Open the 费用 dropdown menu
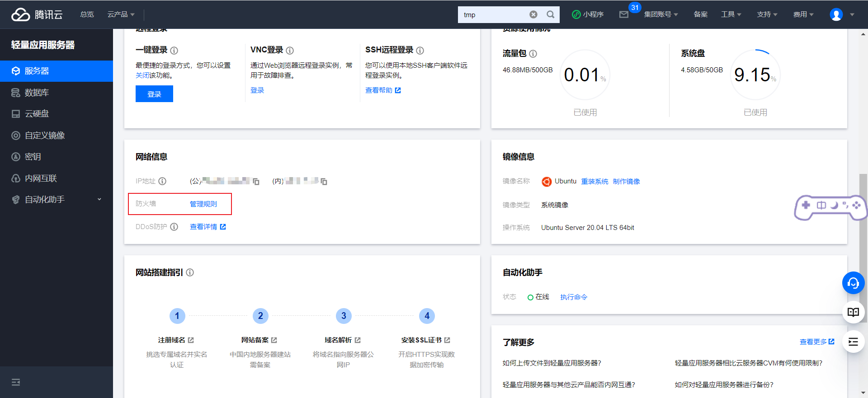The height and width of the screenshot is (398, 868). coord(803,14)
